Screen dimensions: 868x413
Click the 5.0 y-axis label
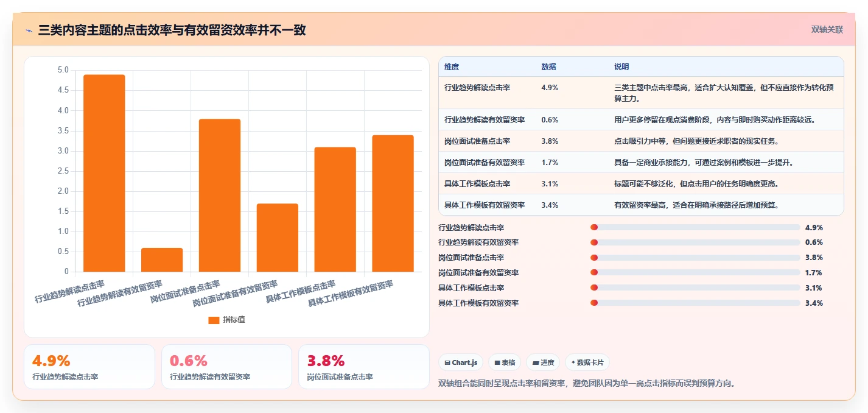coord(63,70)
